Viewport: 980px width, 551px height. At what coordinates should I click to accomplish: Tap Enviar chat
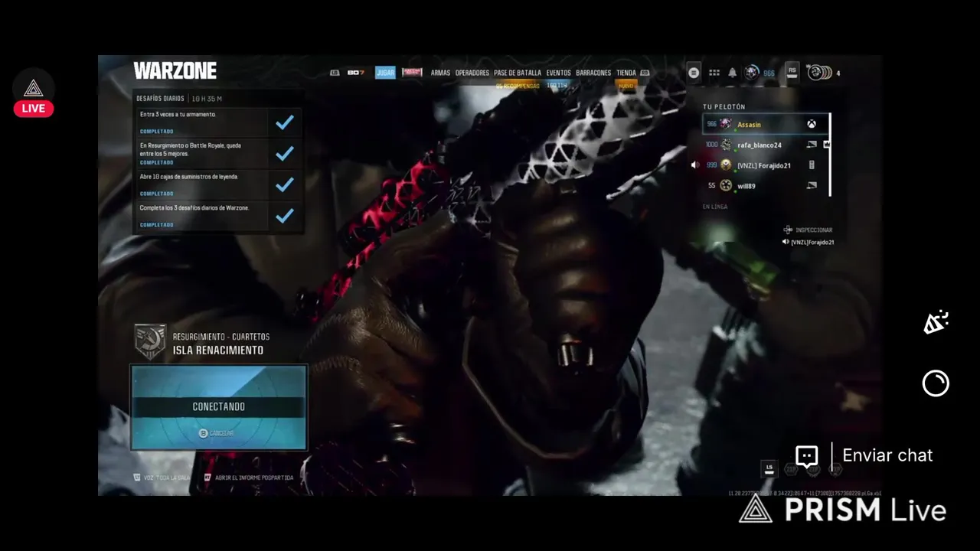tap(887, 455)
